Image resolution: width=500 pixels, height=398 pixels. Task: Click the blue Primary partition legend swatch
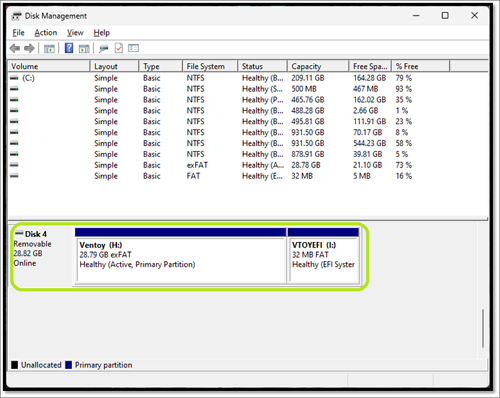68,365
